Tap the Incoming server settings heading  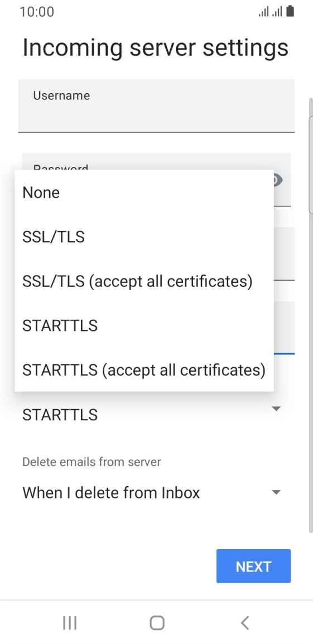click(x=155, y=47)
